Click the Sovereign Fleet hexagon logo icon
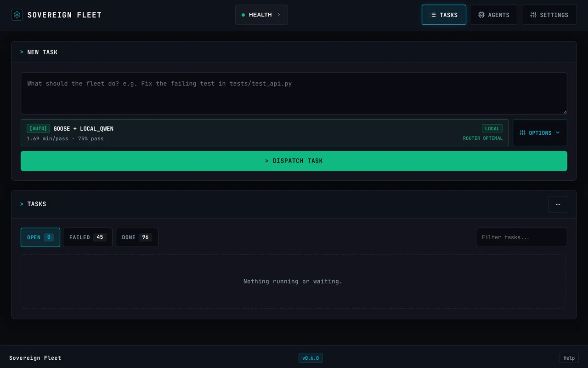Viewport: 588px width, 368px height. (x=17, y=15)
